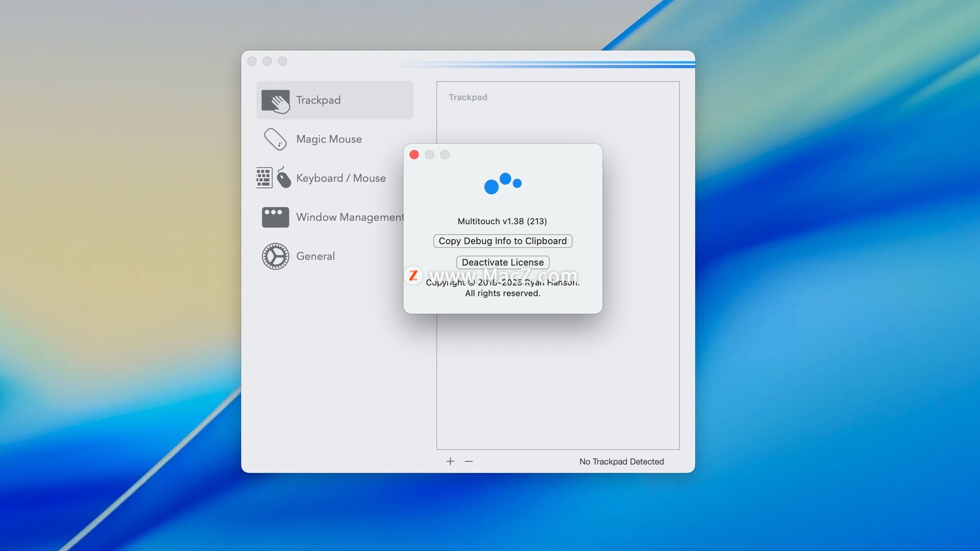The height and width of the screenshot is (551, 980).
Task: Click the Trackpad list header
Action: click(468, 97)
